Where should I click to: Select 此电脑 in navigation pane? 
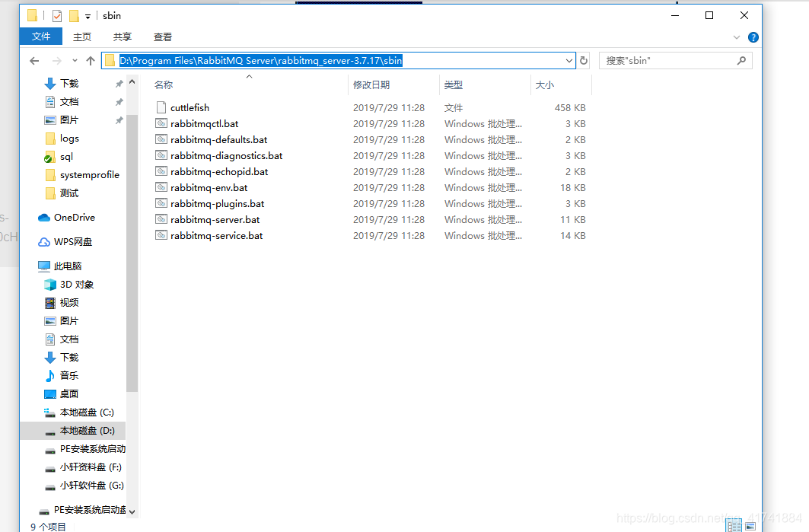pyautogui.click(x=68, y=266)
